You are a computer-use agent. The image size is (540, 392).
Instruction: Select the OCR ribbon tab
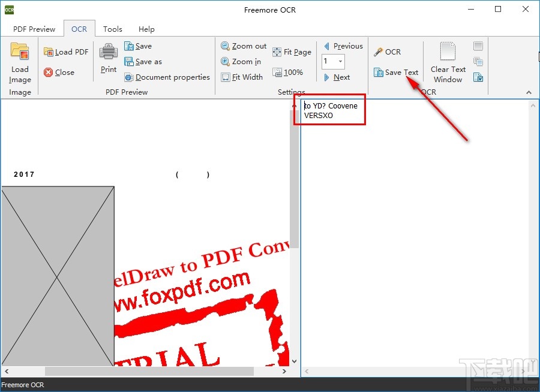click(79, 29)
